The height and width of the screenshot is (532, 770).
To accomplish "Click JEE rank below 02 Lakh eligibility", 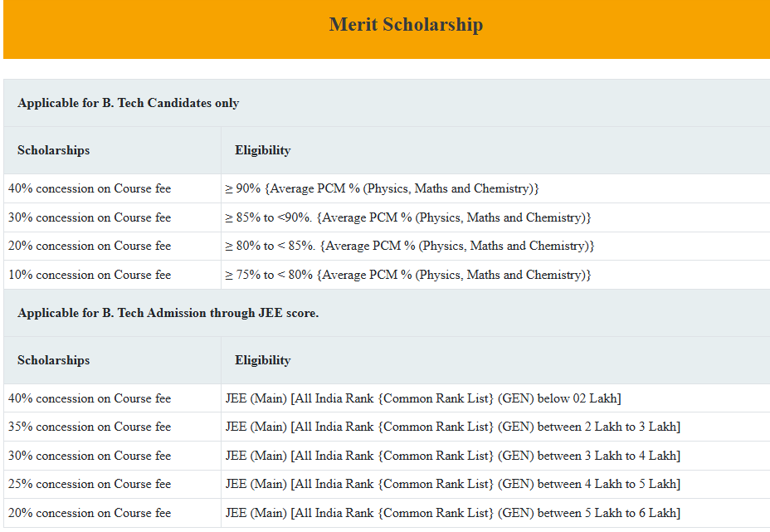I will pyautogui.click(x=423, y=398).
